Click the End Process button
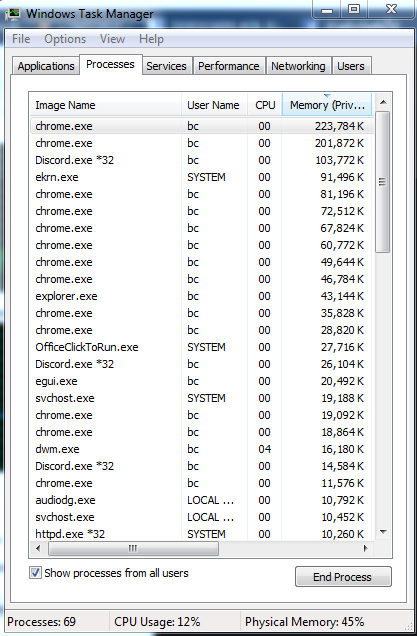 pos(343,577)
